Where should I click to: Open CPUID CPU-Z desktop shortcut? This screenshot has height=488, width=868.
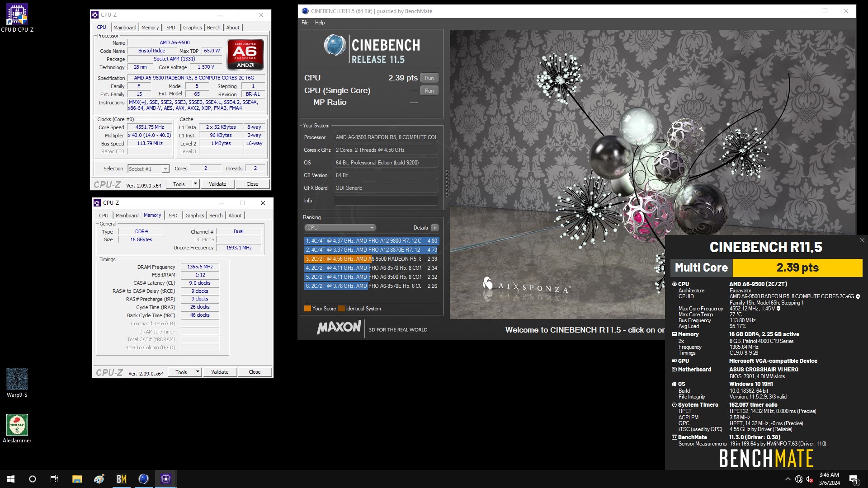17,18
